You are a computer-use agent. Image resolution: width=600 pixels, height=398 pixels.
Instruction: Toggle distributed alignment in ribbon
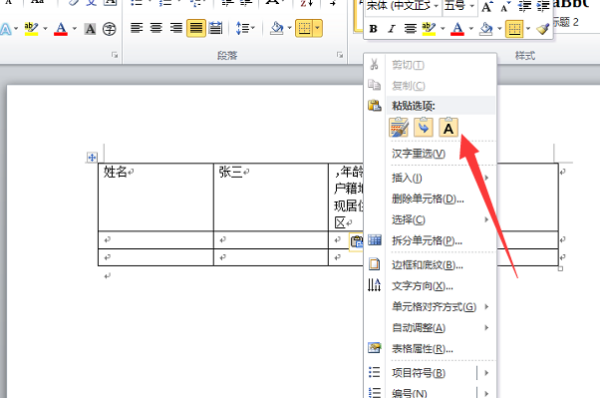pos(215,28)
